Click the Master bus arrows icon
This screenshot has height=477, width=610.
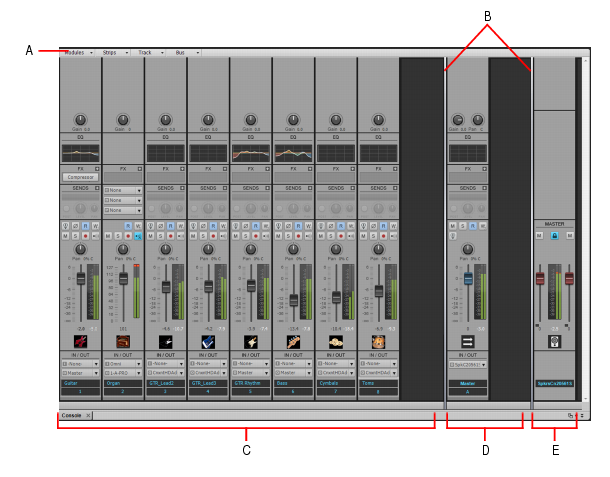[x=468, y=342]
